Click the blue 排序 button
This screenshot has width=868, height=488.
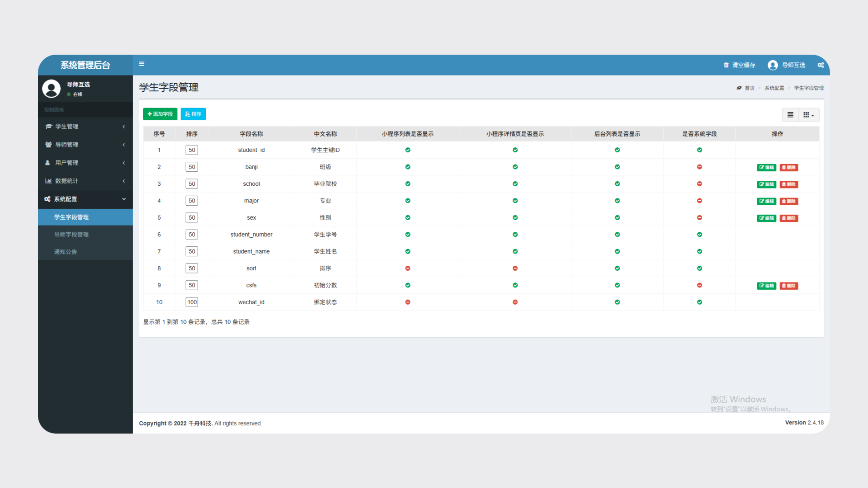coord(193,114)
